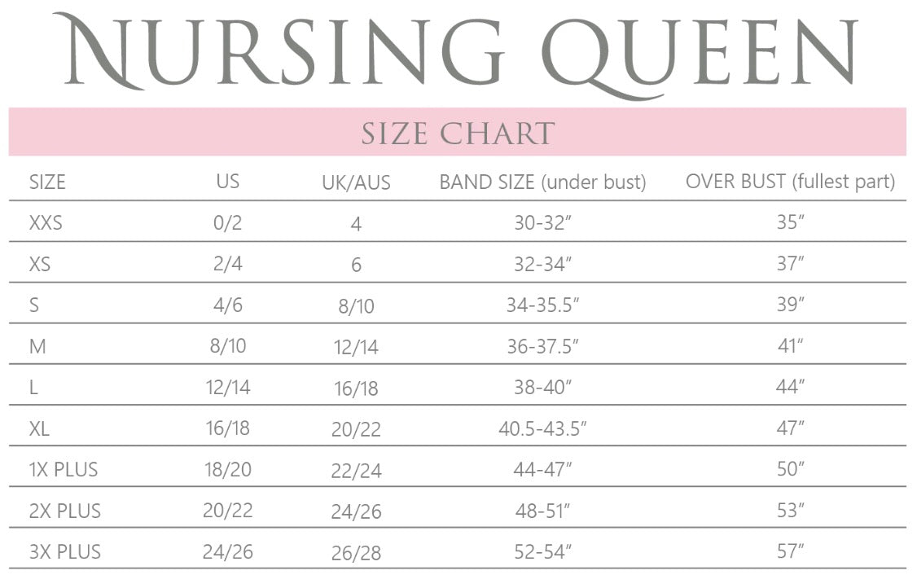Click the 57" over bust value
The width and height of the screenshot is (917, 588).
point(790,551)
